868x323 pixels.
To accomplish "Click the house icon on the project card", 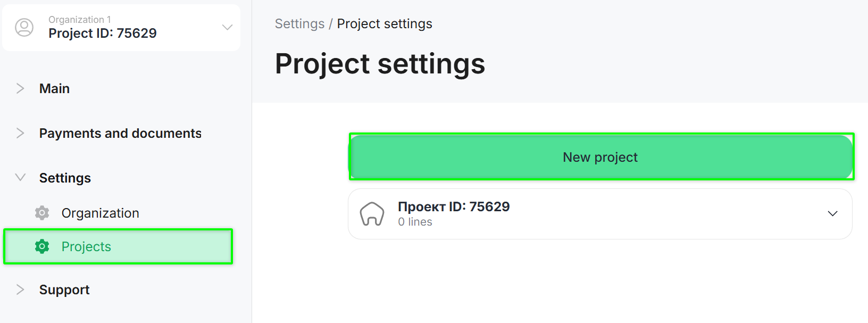I will tap(372, 214).
